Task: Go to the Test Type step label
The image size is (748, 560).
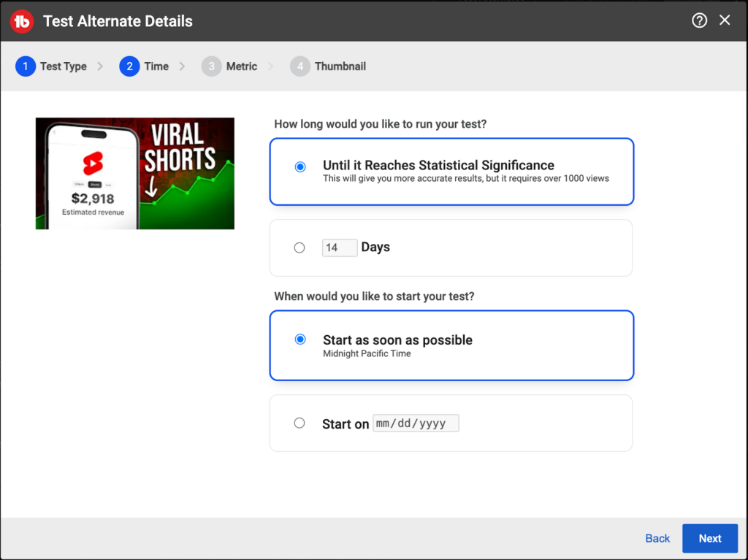Action: click(64, 66)
